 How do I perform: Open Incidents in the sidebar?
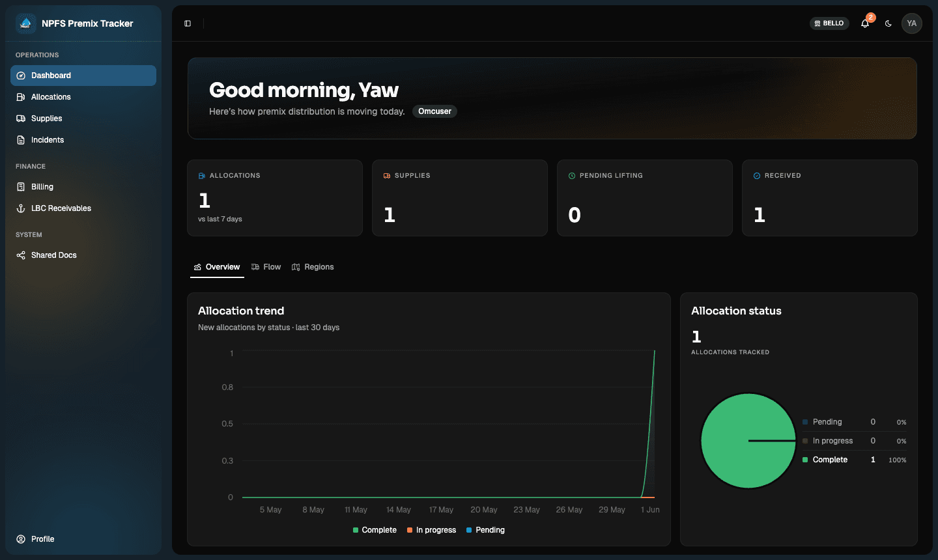83,140
